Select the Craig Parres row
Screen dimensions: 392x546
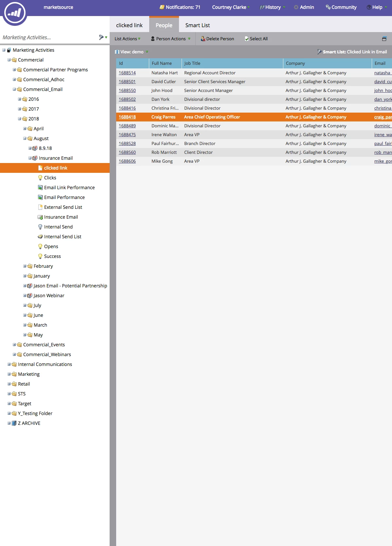(x=254, y=117)
